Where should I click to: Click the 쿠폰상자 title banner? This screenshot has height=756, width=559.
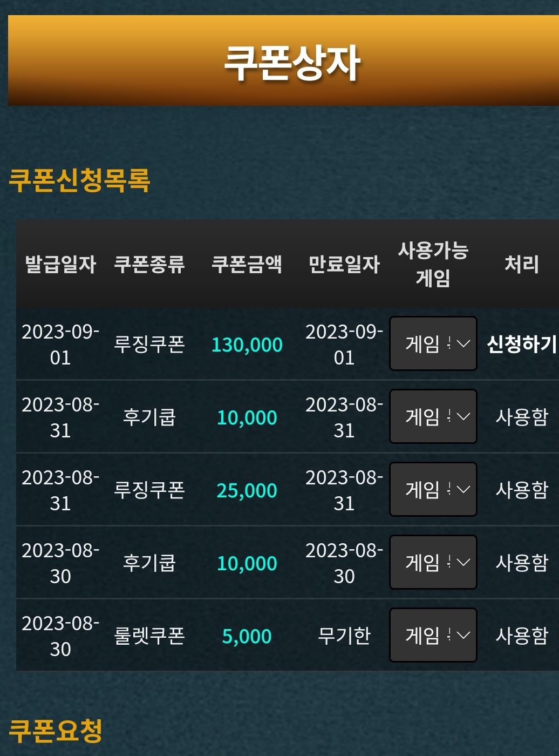283,60
